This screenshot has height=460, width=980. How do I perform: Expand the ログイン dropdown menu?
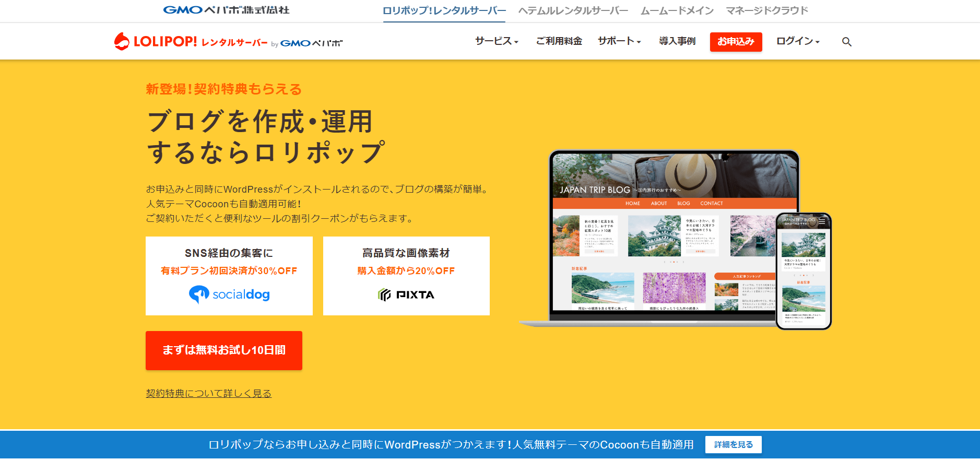[798, 41]
